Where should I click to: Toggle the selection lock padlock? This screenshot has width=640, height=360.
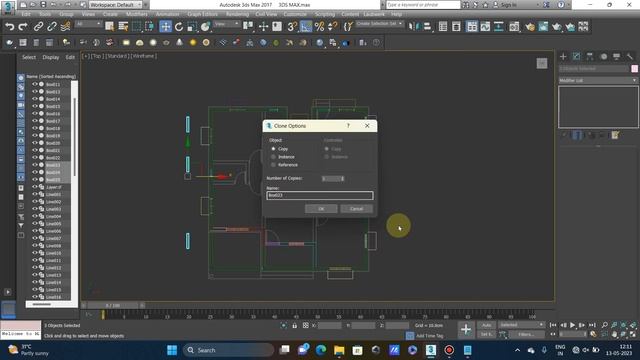pyautogui.click(x=294, y=325)
